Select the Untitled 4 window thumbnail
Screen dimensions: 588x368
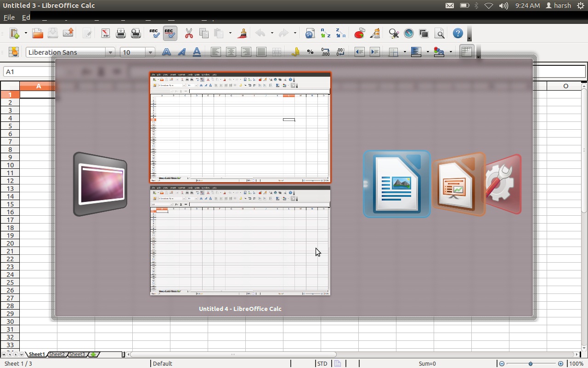coord(240,127)
